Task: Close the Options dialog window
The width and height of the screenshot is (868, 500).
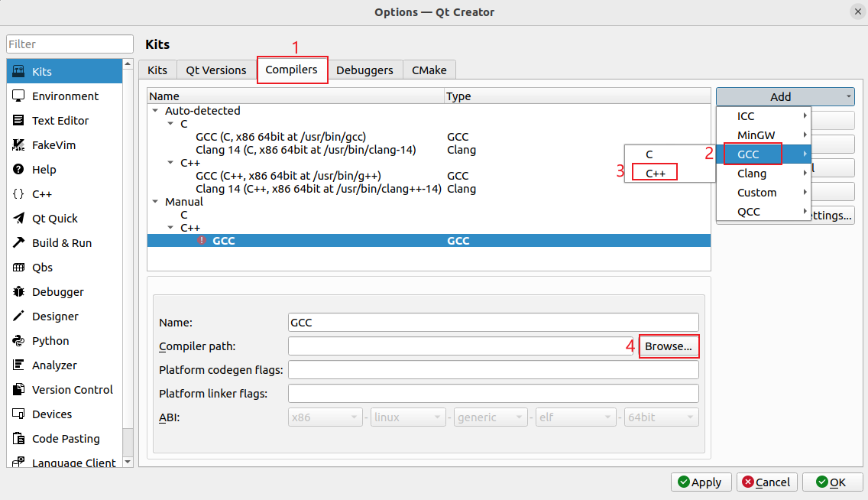Action: [857, 11]
